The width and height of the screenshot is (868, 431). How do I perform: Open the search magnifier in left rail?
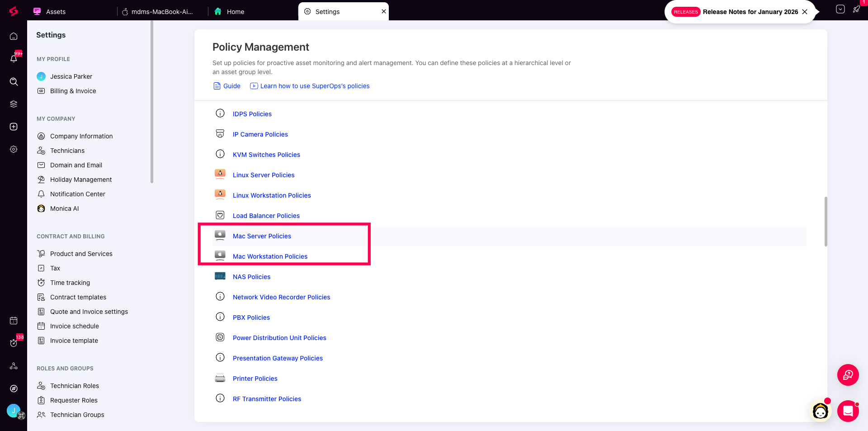[14, 81]
